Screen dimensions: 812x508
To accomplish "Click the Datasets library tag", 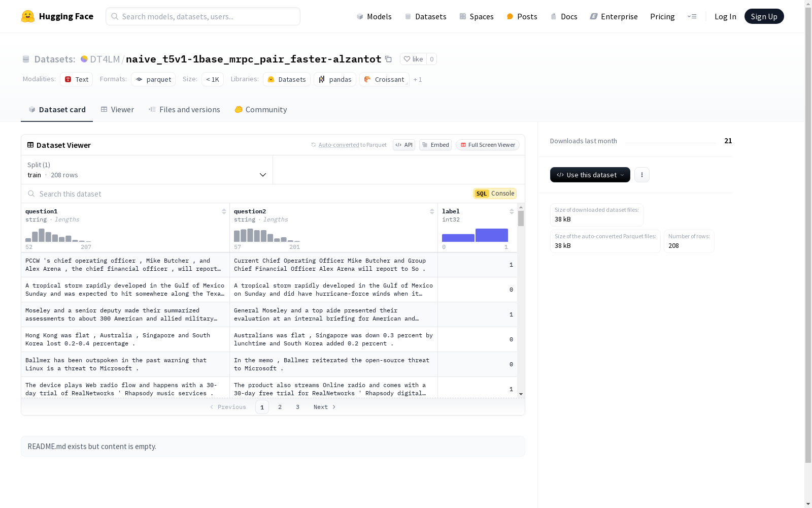I will tap(287, 79).
